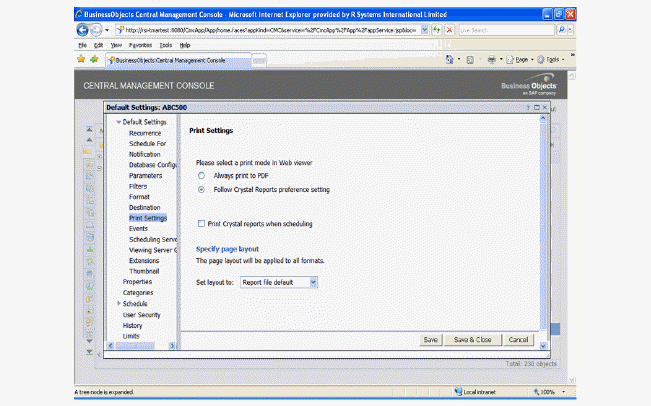The height and width of the screenshot is (406, 651).
Task: Click the Refresh icon beside address bar
Action: (437, 30)
